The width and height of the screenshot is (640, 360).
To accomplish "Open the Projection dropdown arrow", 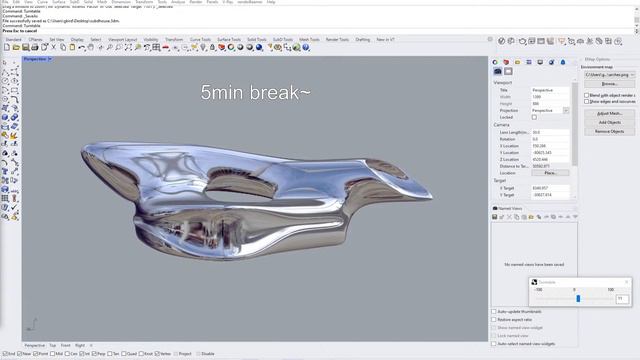I will tap(566, 111).
